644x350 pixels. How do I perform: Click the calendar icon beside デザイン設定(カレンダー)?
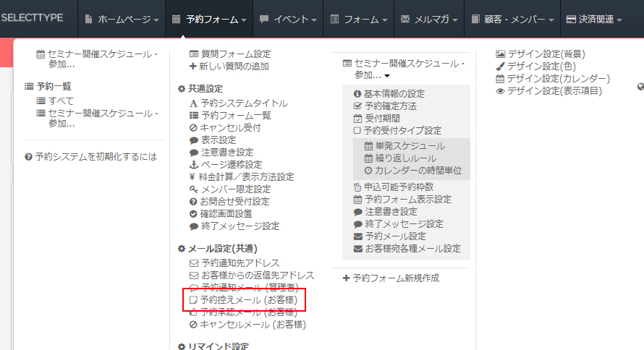tap(500, 79)
